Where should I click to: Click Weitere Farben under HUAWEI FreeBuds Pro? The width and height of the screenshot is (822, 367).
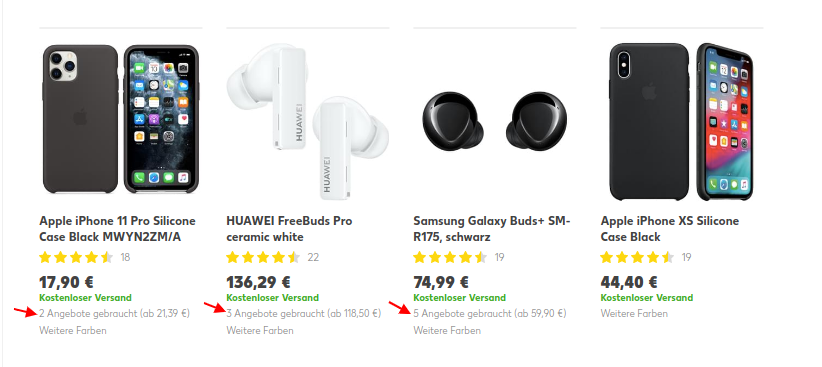260,330
